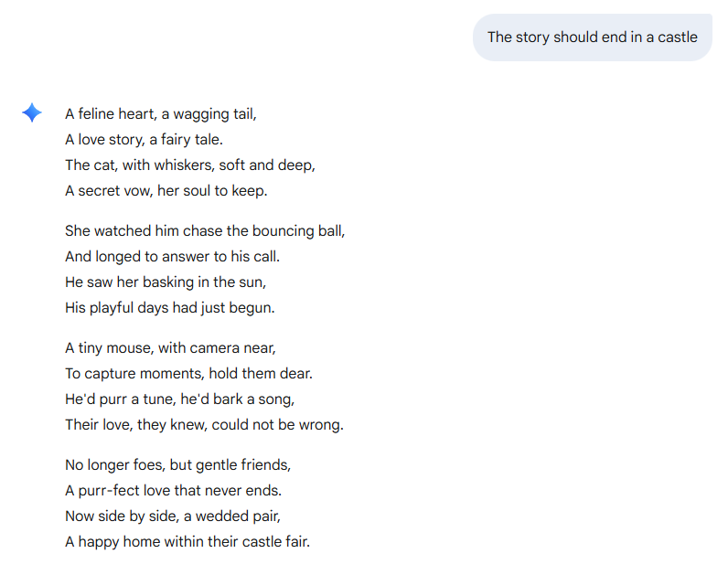Click the line "A love story, a fairy tale."

coord(144,140)
